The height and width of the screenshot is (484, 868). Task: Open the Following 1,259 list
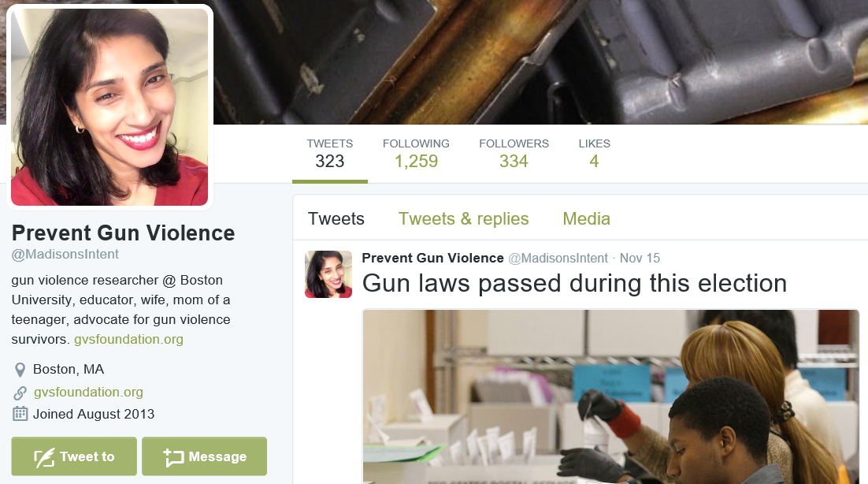(417, 154)
